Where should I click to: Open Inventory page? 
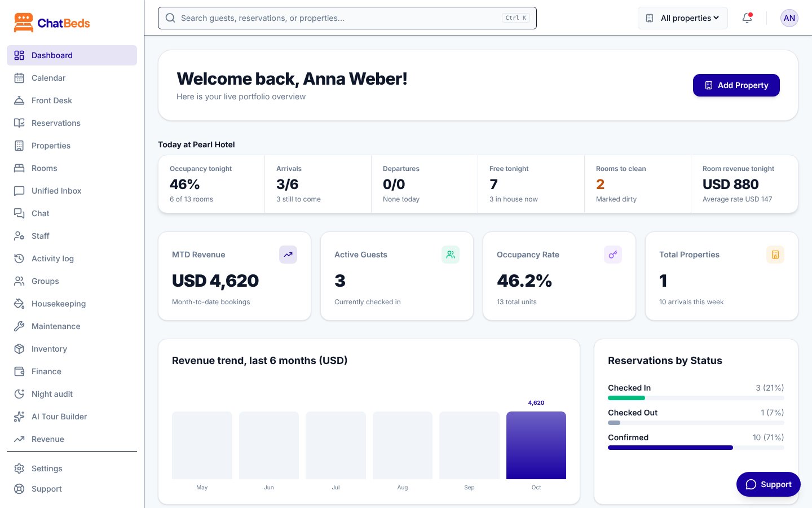point(72,349)
